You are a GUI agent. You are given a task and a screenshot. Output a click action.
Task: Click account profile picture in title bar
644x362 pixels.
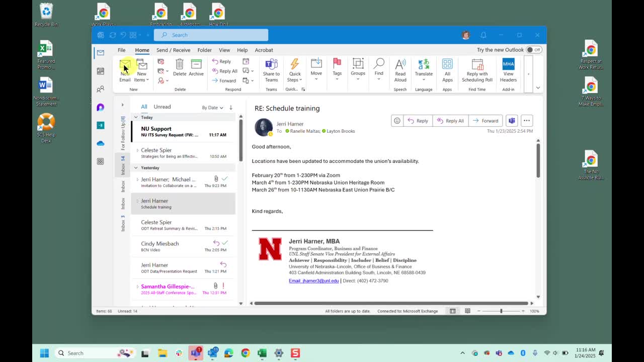(466, 35)
